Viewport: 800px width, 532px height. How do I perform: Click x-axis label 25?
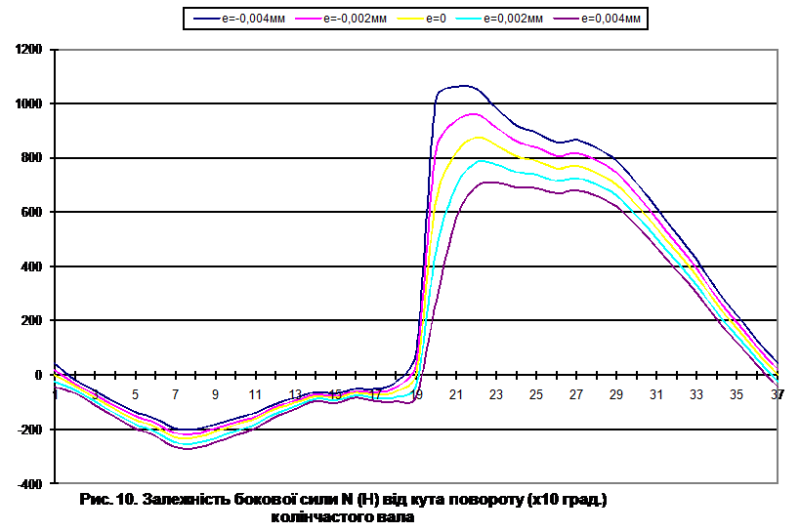coord(536,394)
